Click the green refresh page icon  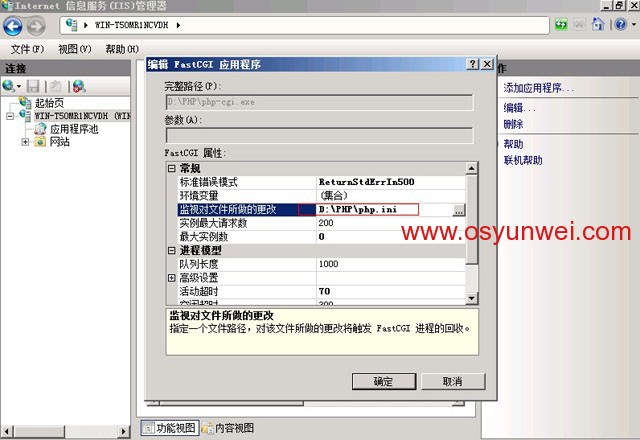click(563, 24)
